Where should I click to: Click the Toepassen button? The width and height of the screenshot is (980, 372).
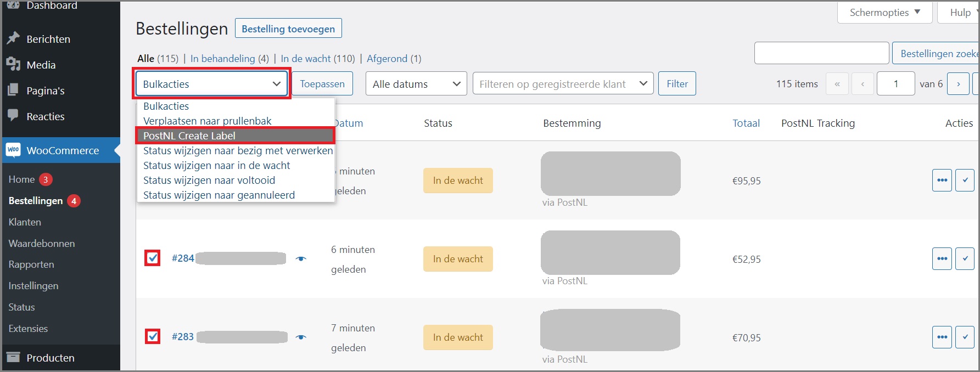coord(322,84)
